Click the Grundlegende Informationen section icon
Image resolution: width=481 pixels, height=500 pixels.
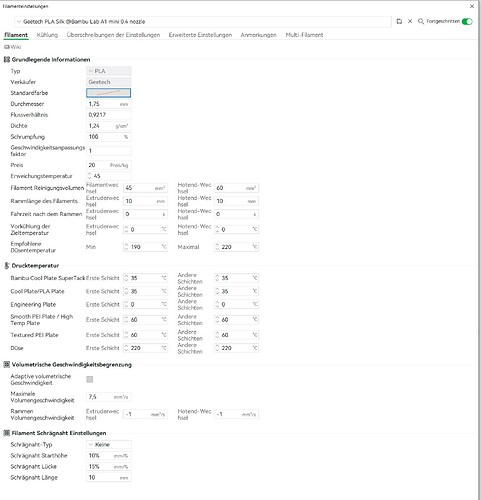coord(7,60)
